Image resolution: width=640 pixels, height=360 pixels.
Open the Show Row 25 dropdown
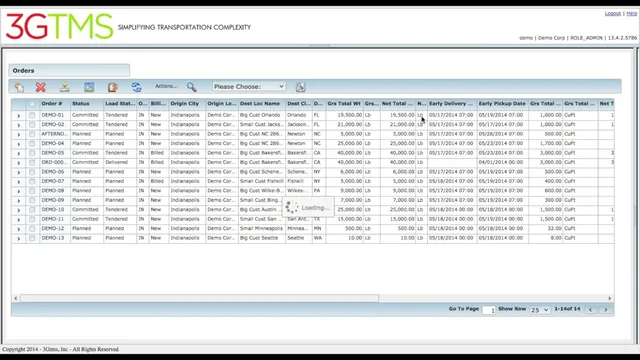tap(539, 310)
